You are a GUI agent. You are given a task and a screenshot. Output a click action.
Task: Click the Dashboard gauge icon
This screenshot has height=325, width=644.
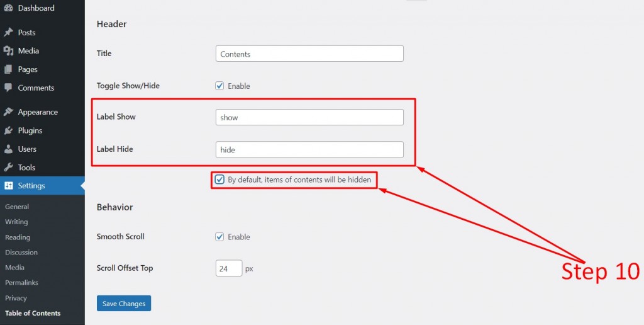(x=8, y=8)
